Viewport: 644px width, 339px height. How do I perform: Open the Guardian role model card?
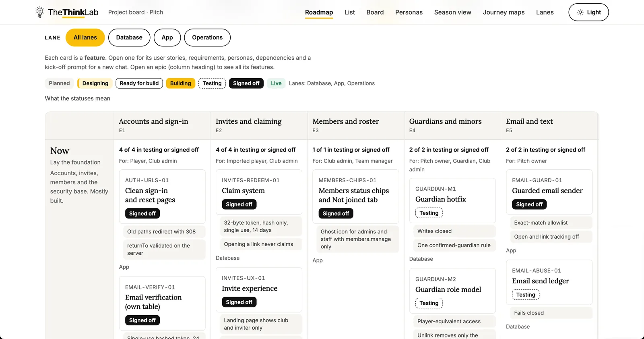coord(452,291)
